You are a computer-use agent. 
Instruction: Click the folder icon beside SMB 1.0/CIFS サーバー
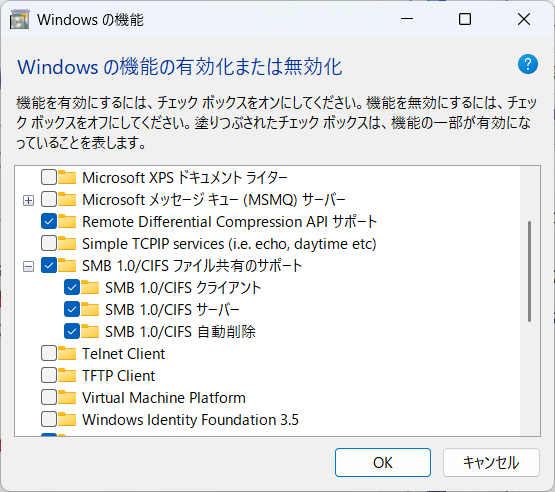(x=90, y=309)
